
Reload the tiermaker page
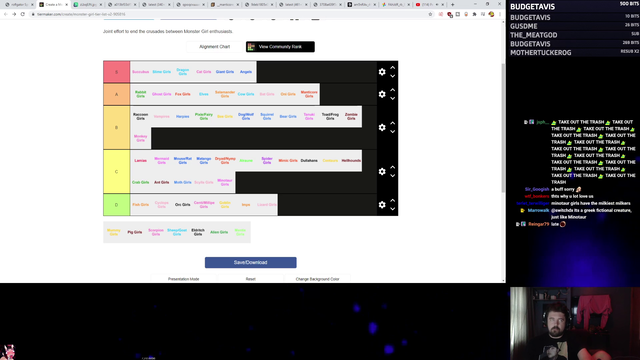(x=22, y=14)
